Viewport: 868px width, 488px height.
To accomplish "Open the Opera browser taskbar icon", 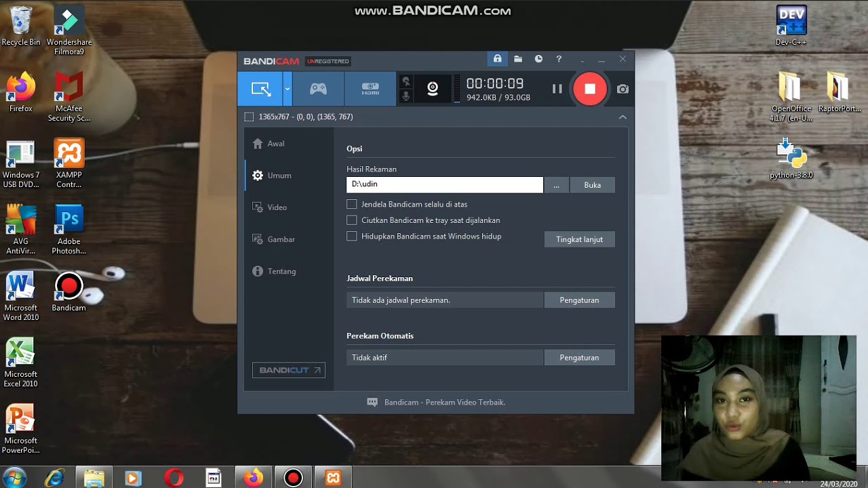I will (174, 478).
